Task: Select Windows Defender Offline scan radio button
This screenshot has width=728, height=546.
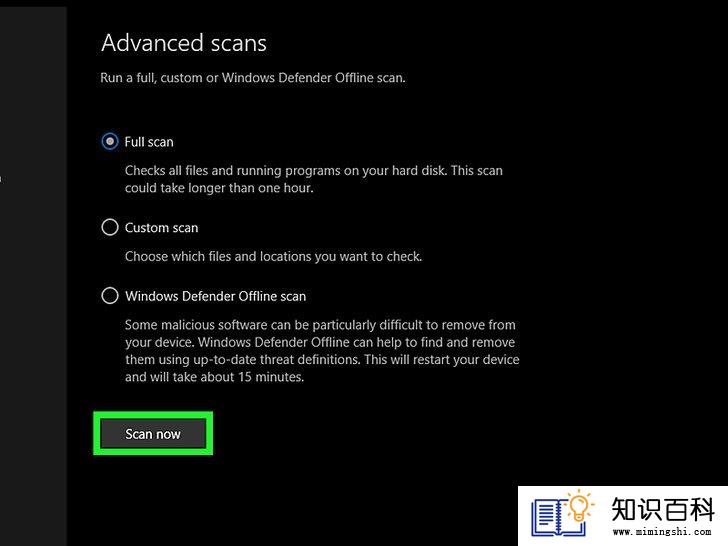Action: (x=110, y=296)
